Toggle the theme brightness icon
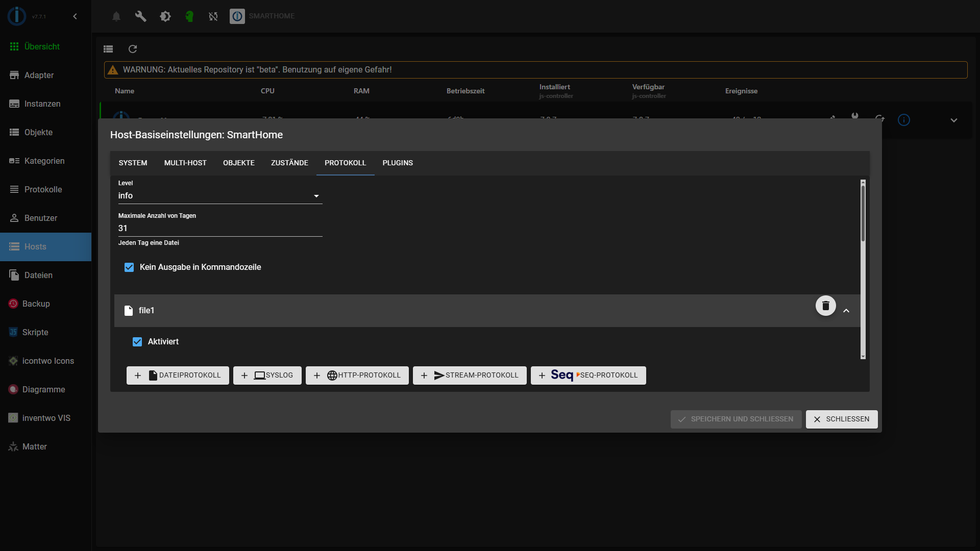The image size is (980, 551). coord(165,16)
